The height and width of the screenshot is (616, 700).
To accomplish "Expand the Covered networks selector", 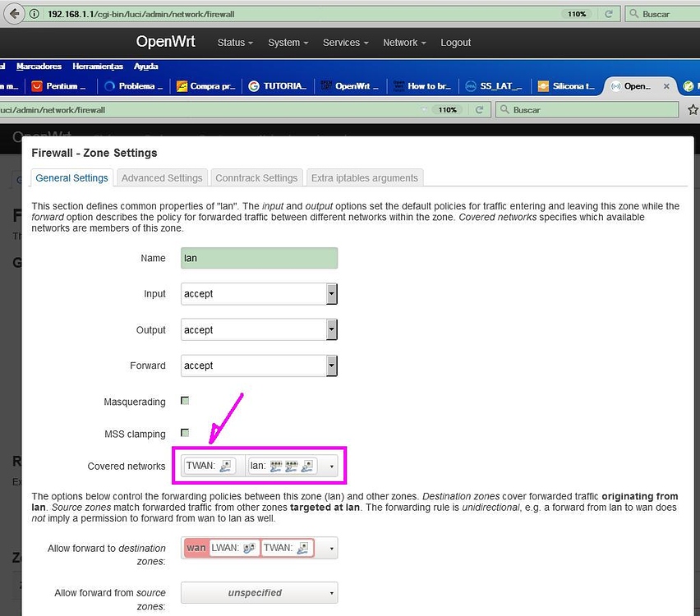I will [331, 467].
